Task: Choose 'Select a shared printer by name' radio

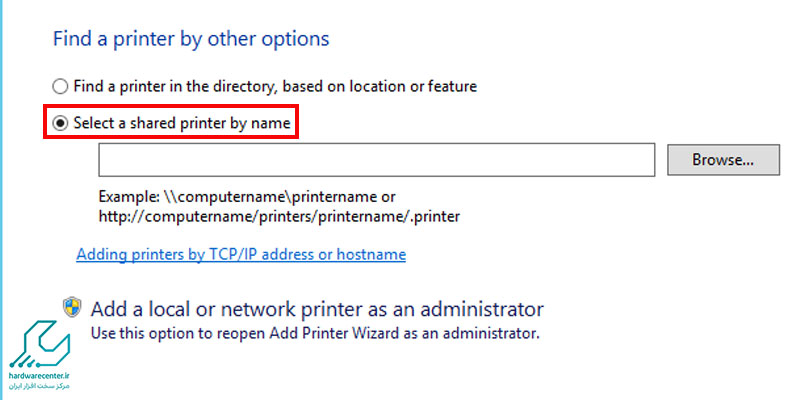Action: pos(60,123)
